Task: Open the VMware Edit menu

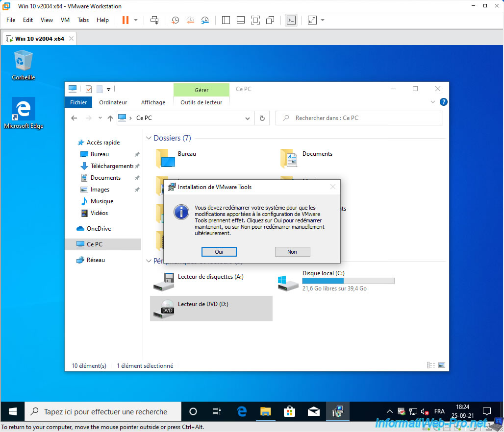Action: pos(28,20)
